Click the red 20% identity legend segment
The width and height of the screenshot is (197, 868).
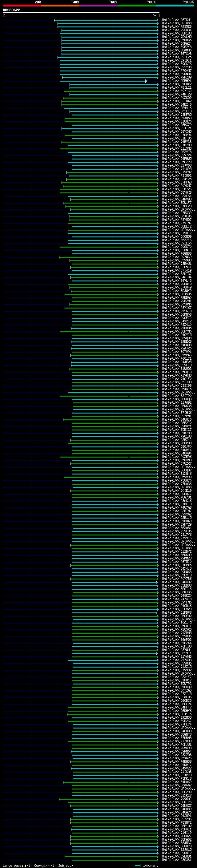click(x=22, y=6)
